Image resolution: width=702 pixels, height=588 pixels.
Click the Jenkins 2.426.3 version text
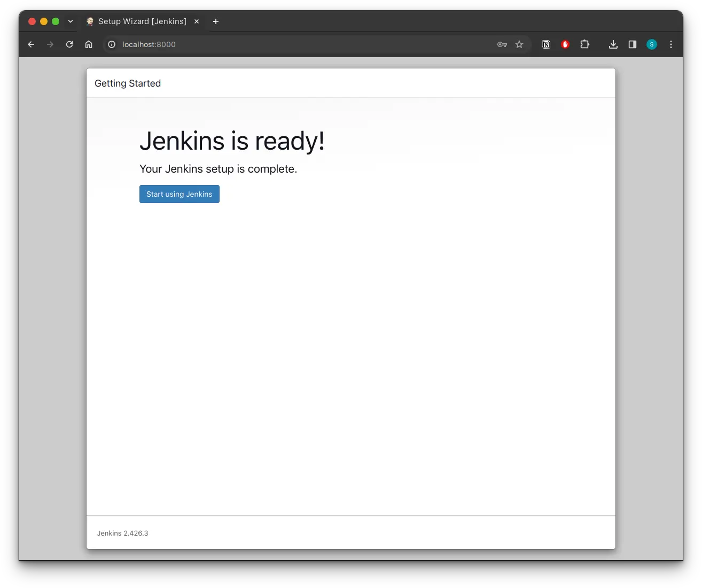click(x=123, y=533)
